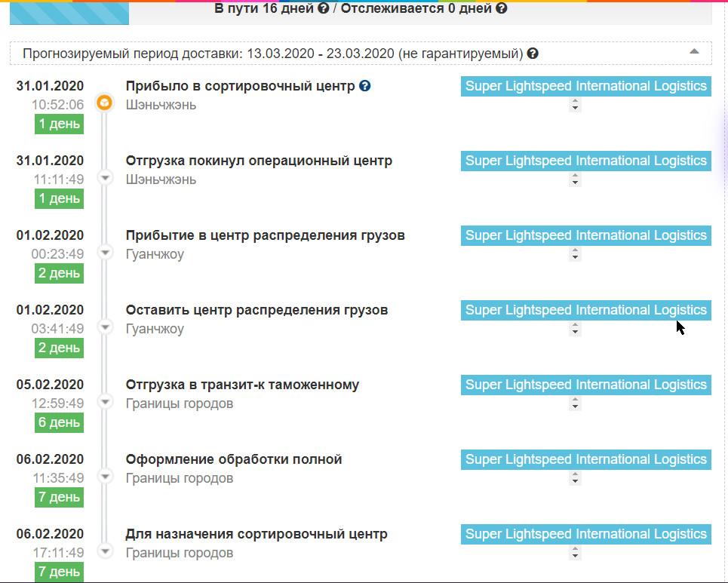Open carrier badge for 'Для назначения сортировочный центр'
The width and height of the screenshot is (728, 583).
coord(586,535)
